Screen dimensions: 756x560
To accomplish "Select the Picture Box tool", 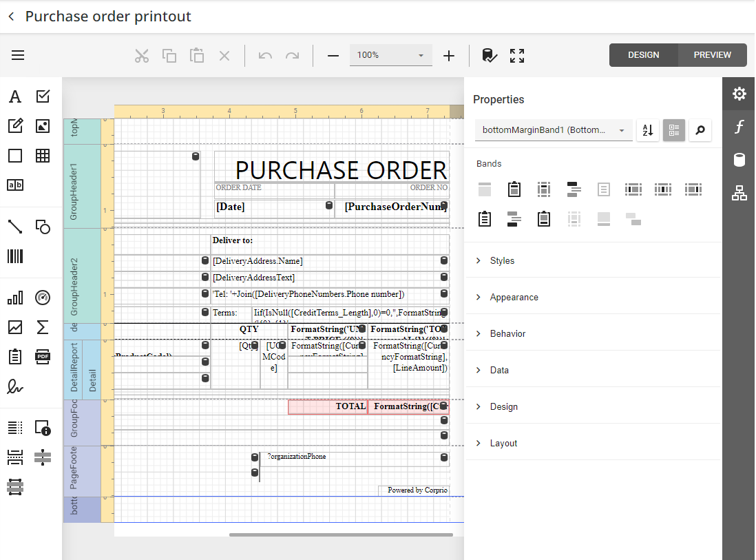I will coord(43,126).
